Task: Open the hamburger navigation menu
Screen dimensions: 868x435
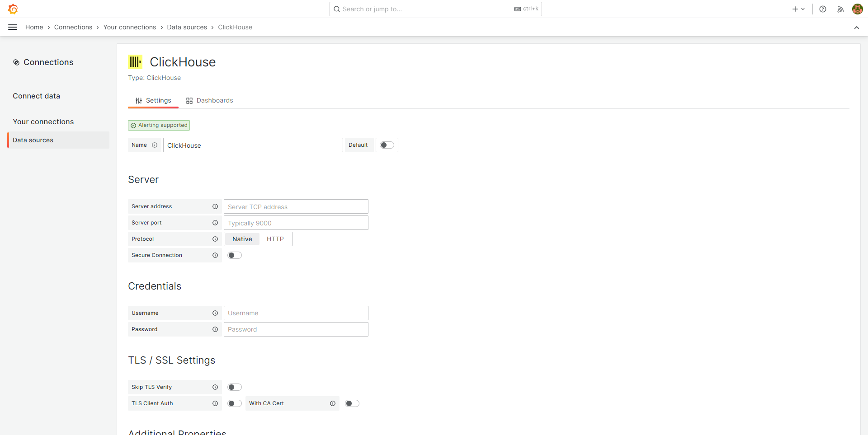Action: tap(13, 27)
